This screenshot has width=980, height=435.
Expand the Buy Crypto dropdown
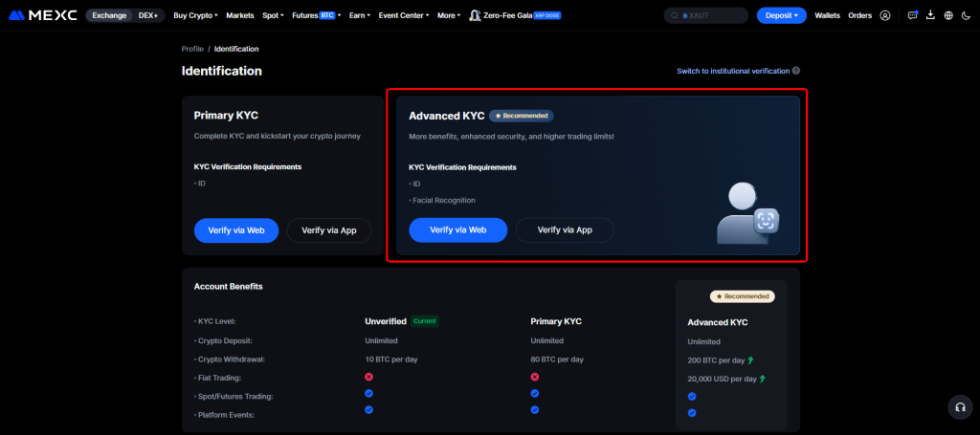(x=195, y=15)
